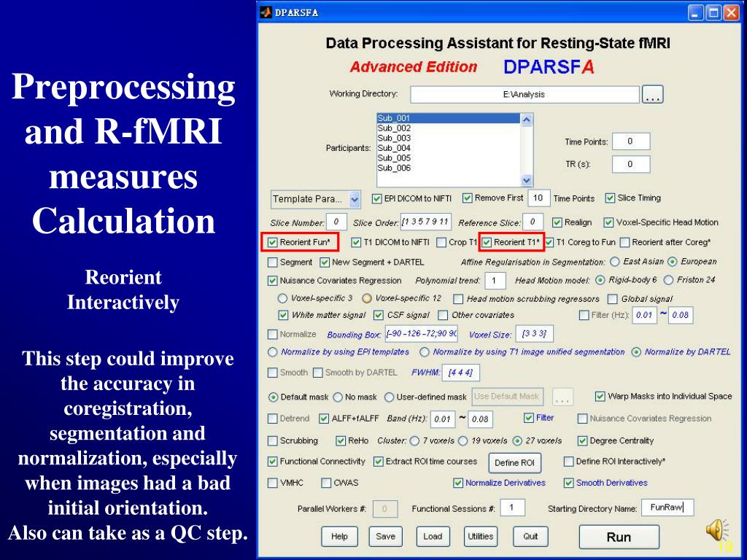Click the Define ROI button
The image size is (747, 560).
point(515,463)
